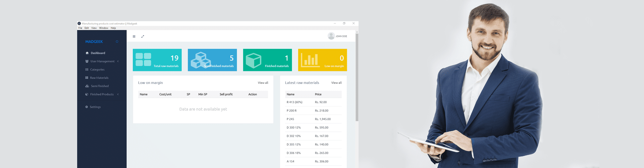Click the Total raw materials teal card
Image resolution: width=644 pixels, height=168 pixels.
click(x=157, y=60)
